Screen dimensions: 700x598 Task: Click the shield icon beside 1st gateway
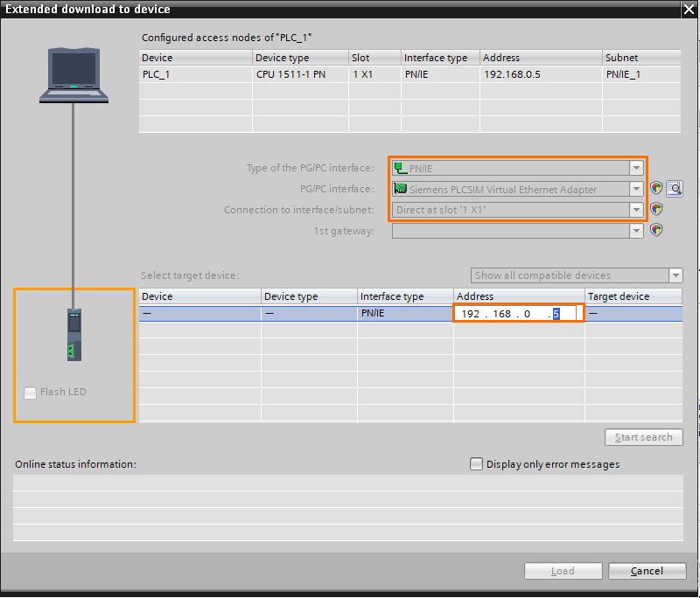(656, 230)
